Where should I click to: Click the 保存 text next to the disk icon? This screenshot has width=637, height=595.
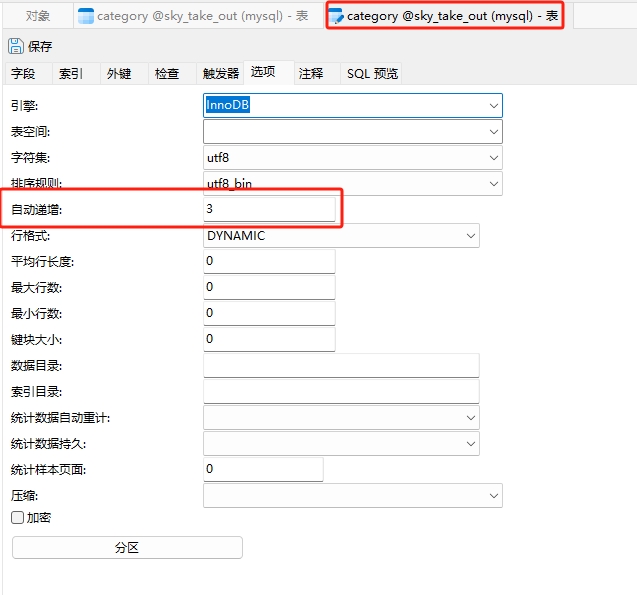40,47
